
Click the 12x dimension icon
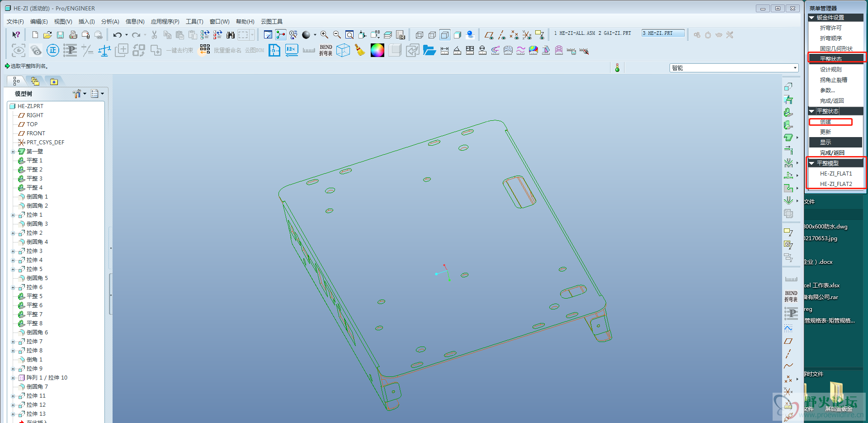(292, 50)
